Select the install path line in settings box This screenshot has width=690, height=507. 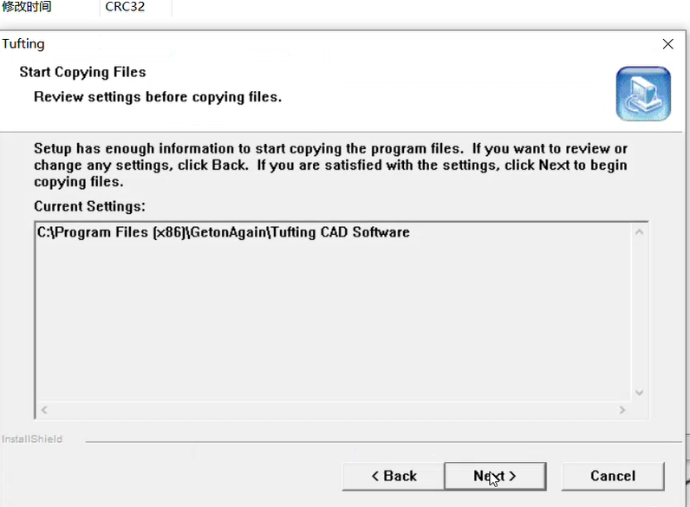(x=223, y=232)
